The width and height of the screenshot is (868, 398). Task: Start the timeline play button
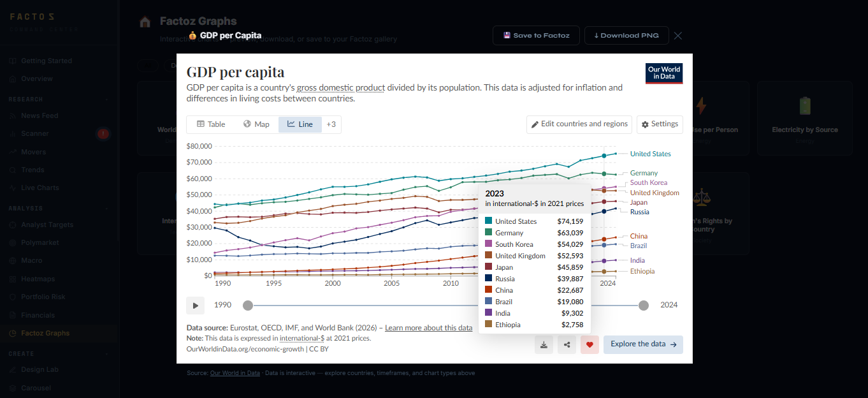pos(196,305)
